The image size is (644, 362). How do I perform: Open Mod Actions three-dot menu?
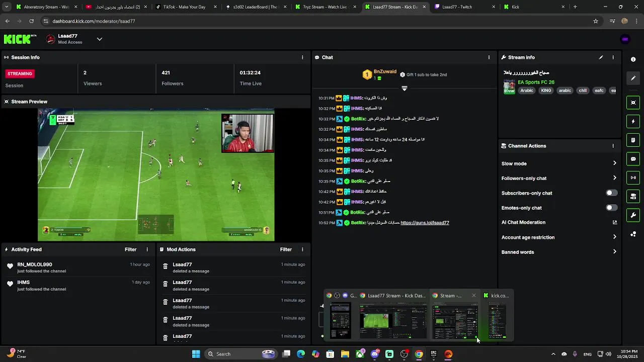[302, 249]
